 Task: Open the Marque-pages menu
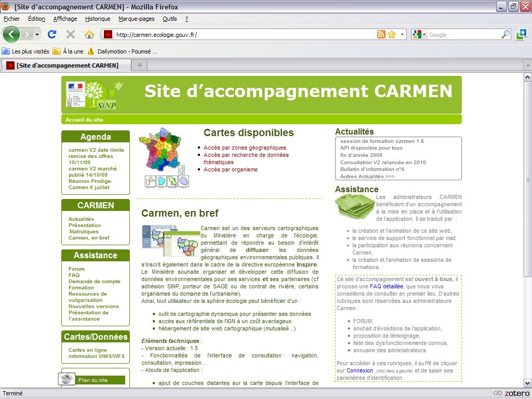(x=136, y=19)
